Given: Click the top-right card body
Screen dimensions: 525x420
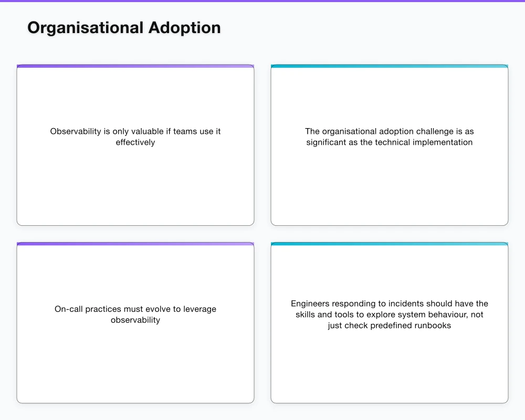Looking at the screenshot, I should 389,184.
